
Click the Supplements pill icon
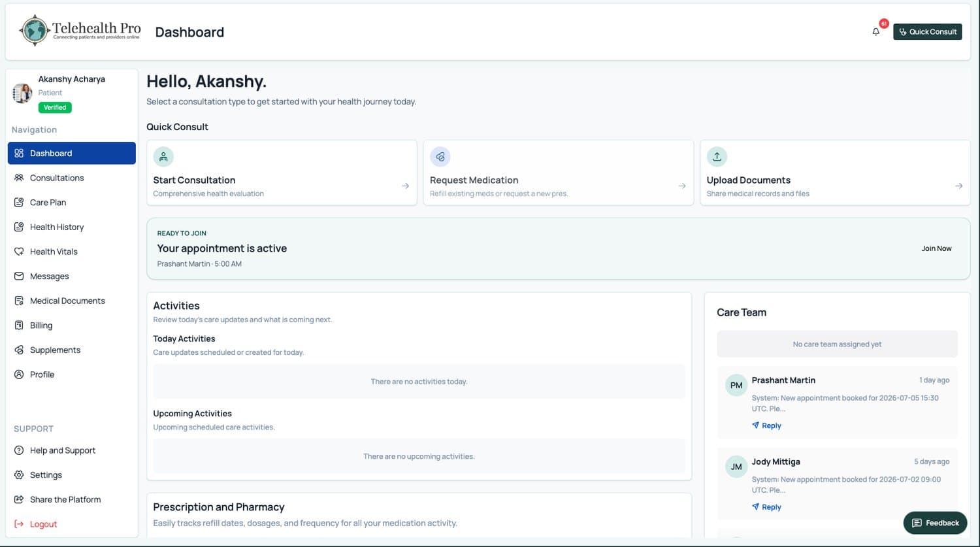pos(19,350)
